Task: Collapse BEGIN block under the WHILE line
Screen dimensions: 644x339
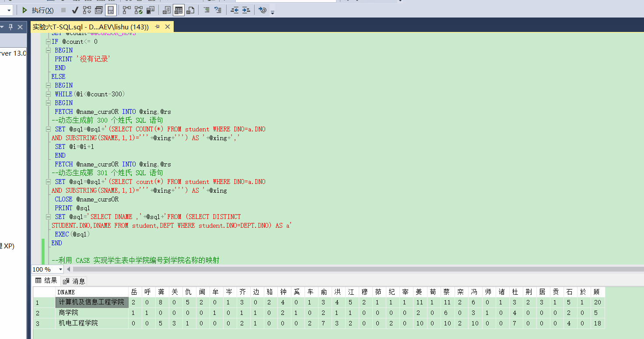Action: (48, 103)
